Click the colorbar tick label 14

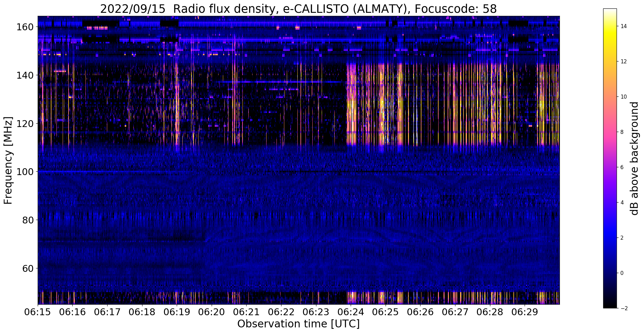pyautogui.click(x=624, y=26)
